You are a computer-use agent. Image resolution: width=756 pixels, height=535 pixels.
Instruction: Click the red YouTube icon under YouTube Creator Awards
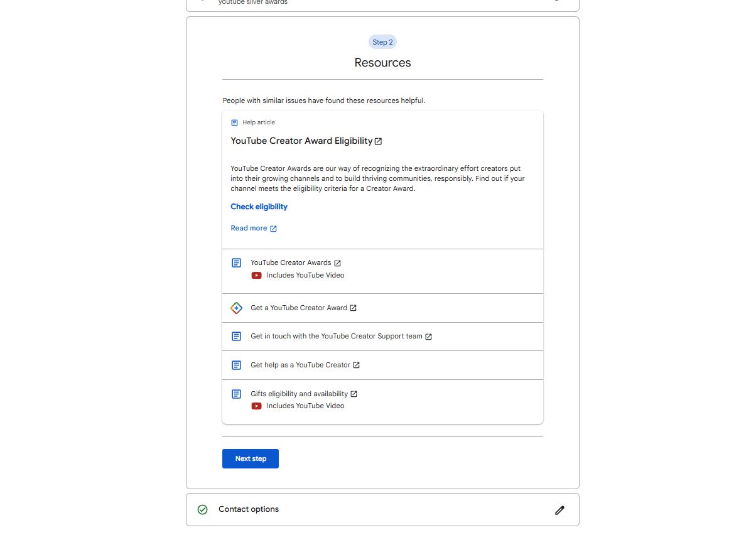pyautogui.click(x=256, y=276)
